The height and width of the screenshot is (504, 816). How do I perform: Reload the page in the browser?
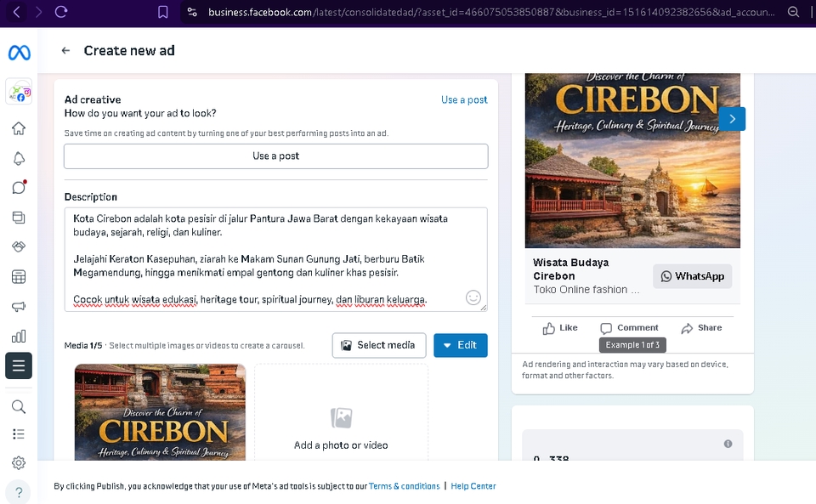(61, 12)
